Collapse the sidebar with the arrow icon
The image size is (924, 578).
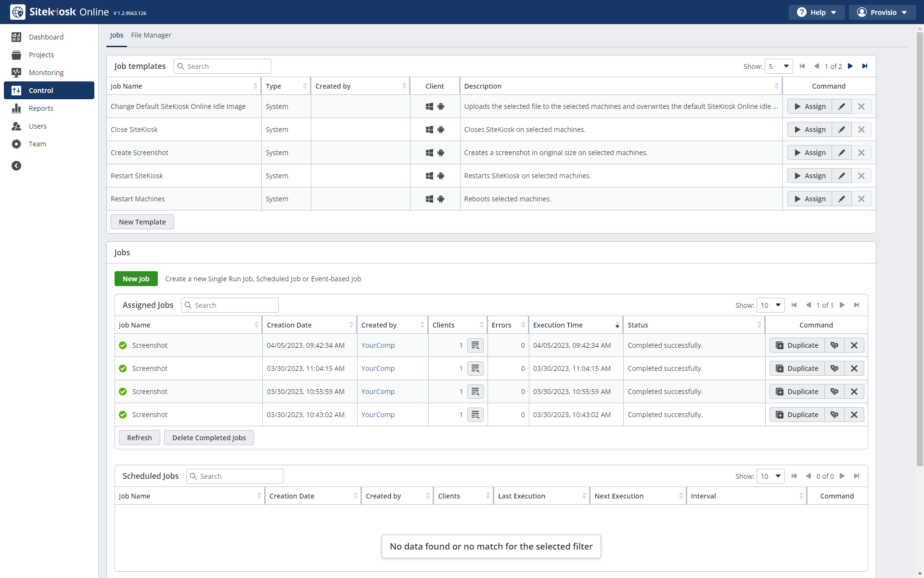(16, 166)
